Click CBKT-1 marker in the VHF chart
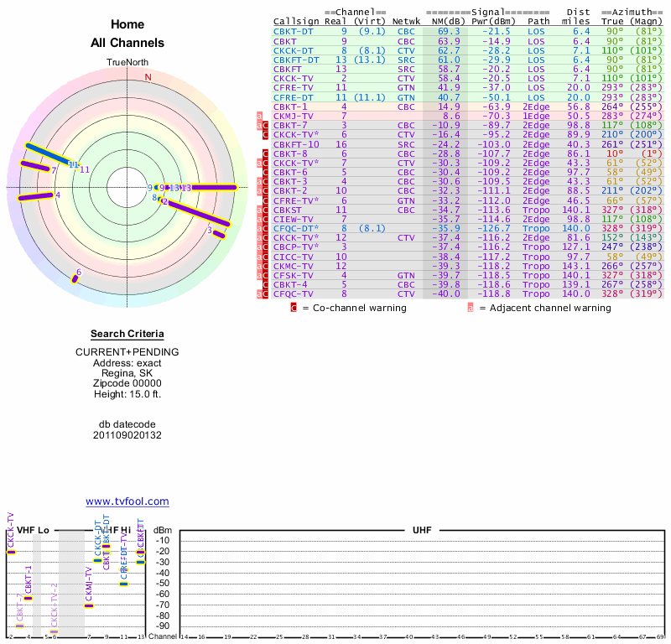Viewport: 671px width, 644px height. 28,598
